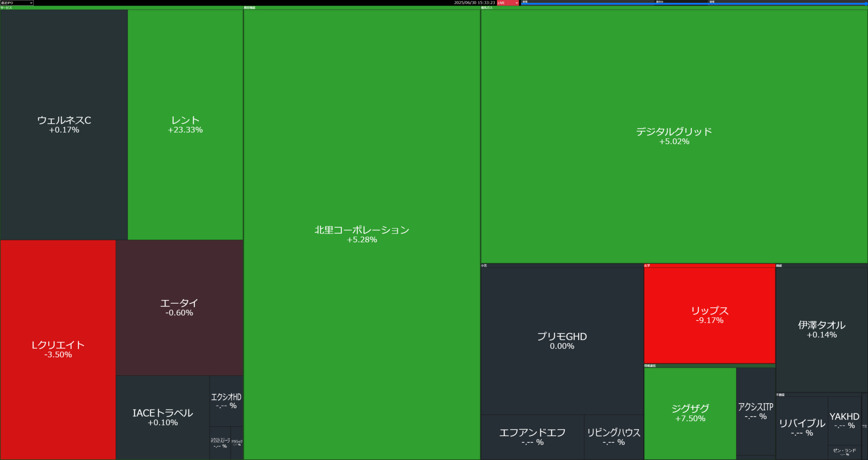Open the リバイブル tile
Screen dimensions: 868x460
[x=802, y=427]
